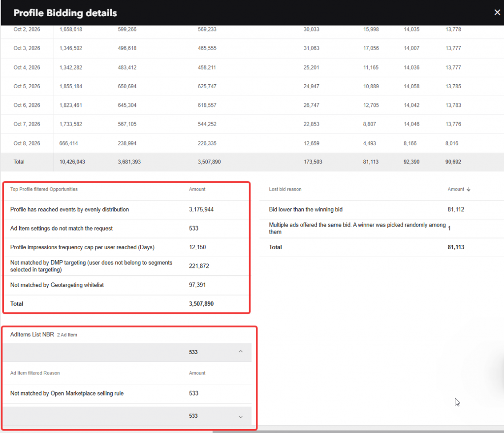Click the 97,391 amount value

click(197, 285)
